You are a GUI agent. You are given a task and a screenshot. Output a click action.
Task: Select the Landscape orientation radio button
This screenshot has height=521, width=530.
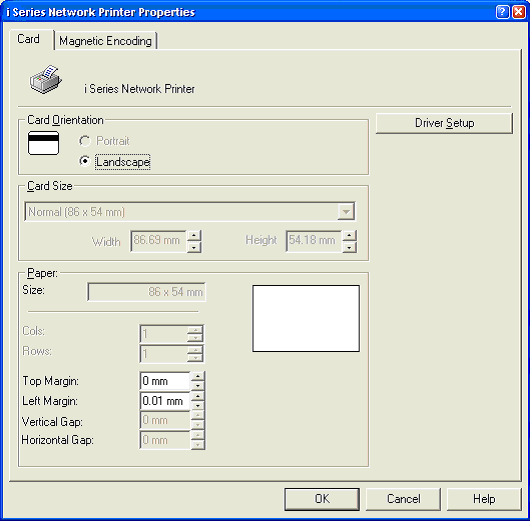(85, 161)
